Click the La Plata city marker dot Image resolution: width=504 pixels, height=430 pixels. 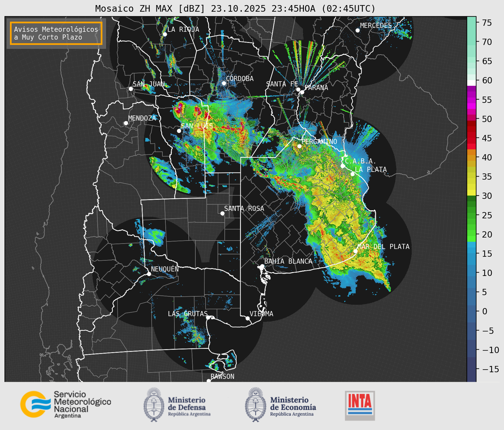[353, 174]
